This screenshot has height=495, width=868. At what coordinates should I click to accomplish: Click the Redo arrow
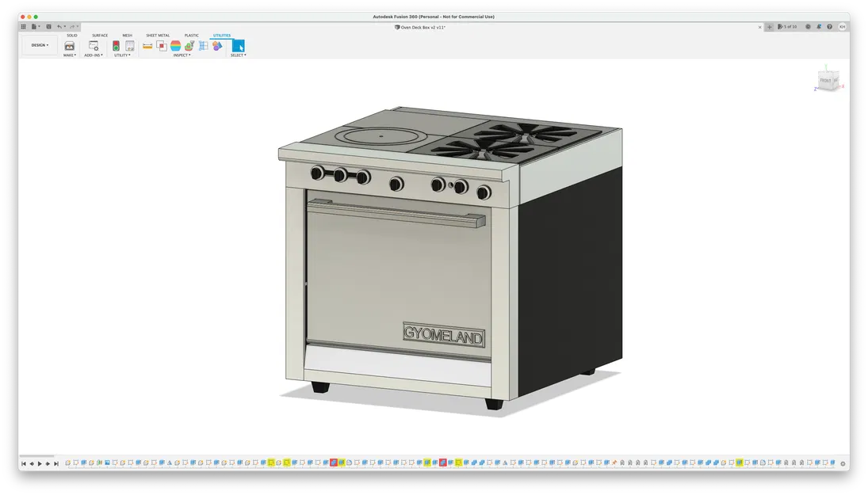click(72, 27)
